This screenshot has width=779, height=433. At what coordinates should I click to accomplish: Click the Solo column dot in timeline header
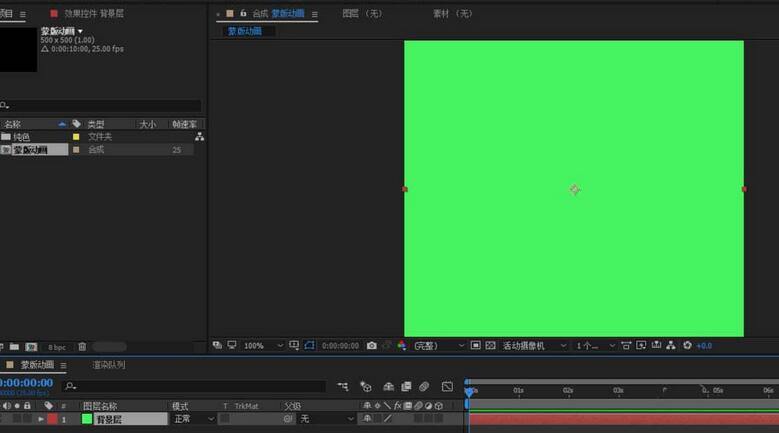17,406
